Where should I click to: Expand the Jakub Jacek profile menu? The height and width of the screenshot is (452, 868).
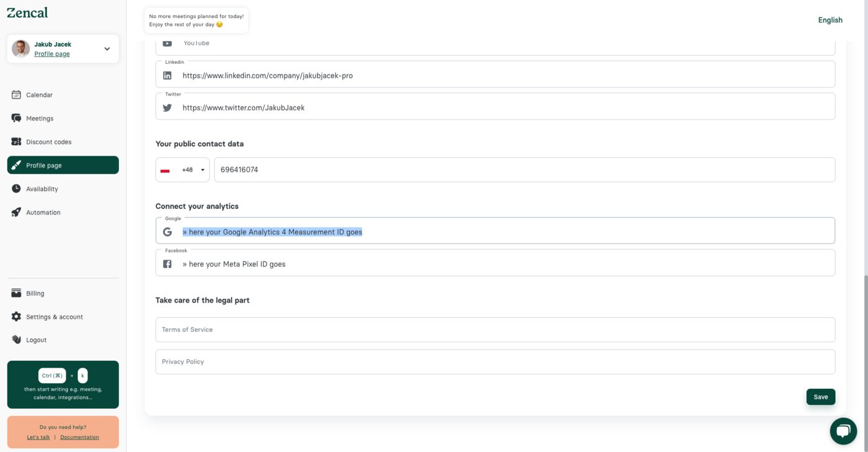click(x=106, y=48)
